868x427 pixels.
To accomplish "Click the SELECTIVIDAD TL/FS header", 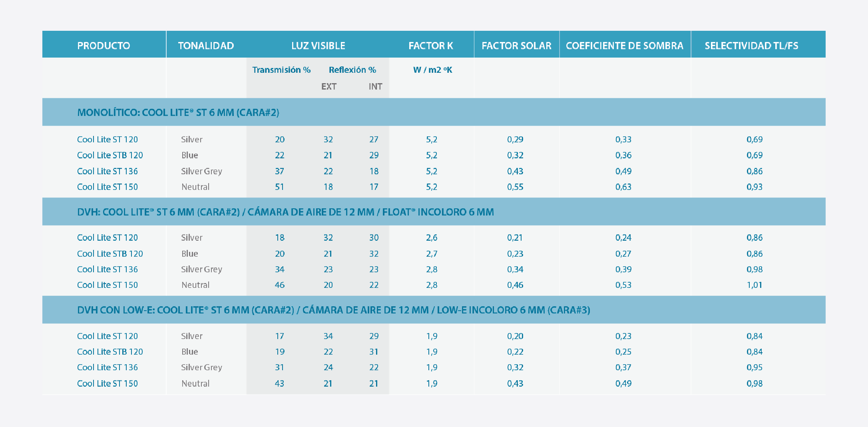I will click(x=751, y=46).
